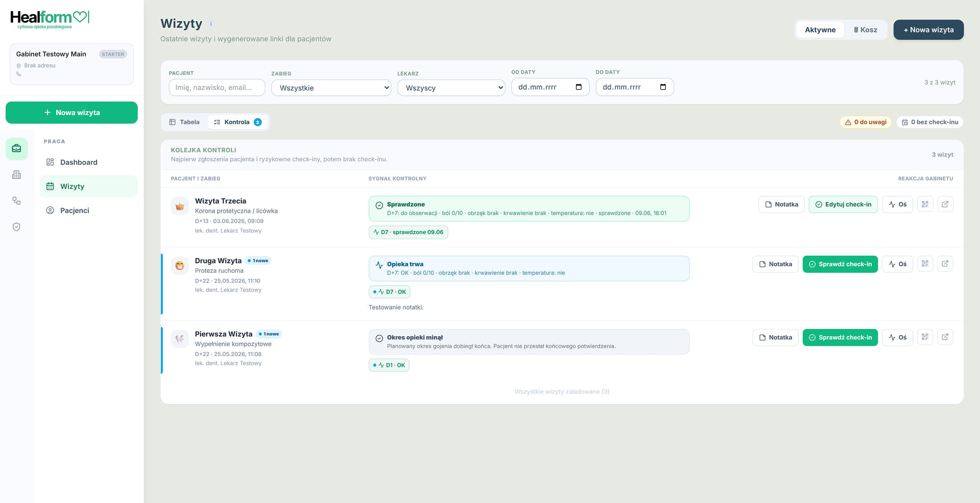The width and height of the screenshot is (980, 503).
Task: Click the linked-squares icon in sidebar rail
Action: click(17, 201)
